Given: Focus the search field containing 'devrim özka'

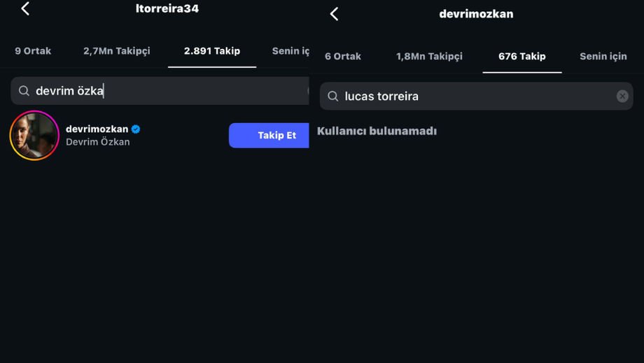Looking at the screenshot, I should (168, 91).
